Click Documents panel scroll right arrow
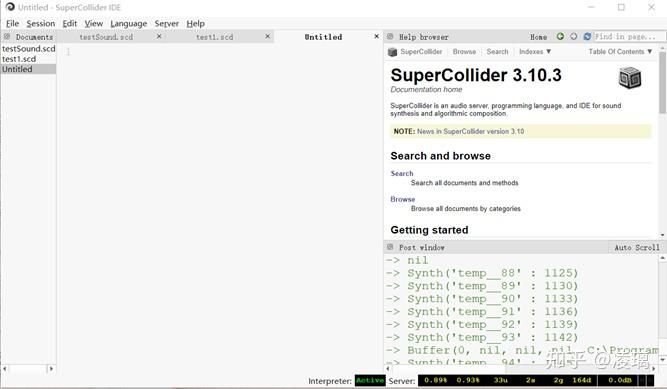The height and width of the screenshot is (389, 667). pyautogui.click(x=51, y=369)
